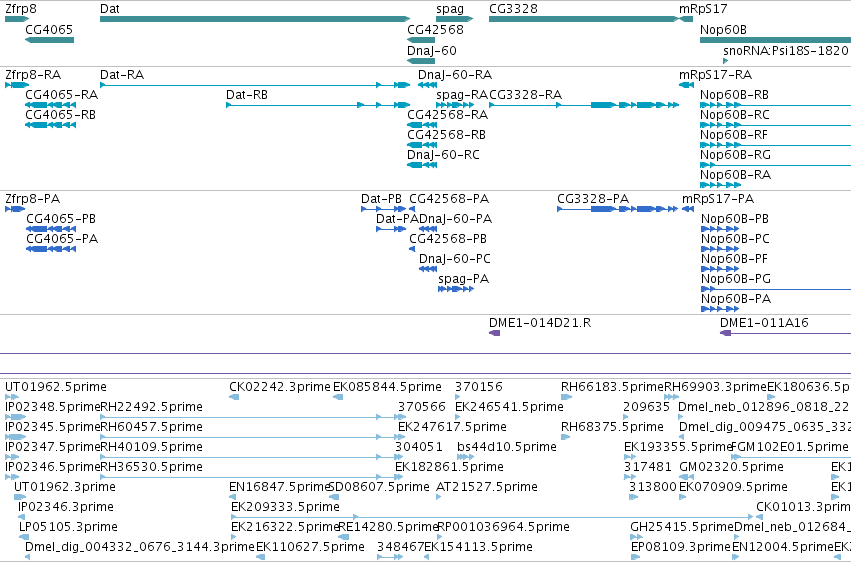The image size is (851, 562).
Task: Select the Zfrp8-RA transcript glyph
Action: (x=17, y=85)
